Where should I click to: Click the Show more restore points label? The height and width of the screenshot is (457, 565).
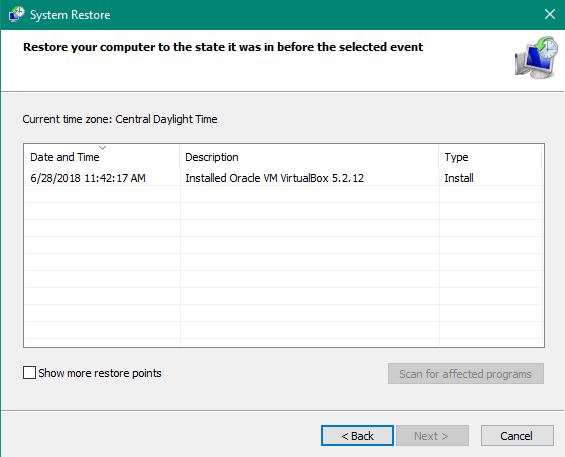(x=100, y=373)
